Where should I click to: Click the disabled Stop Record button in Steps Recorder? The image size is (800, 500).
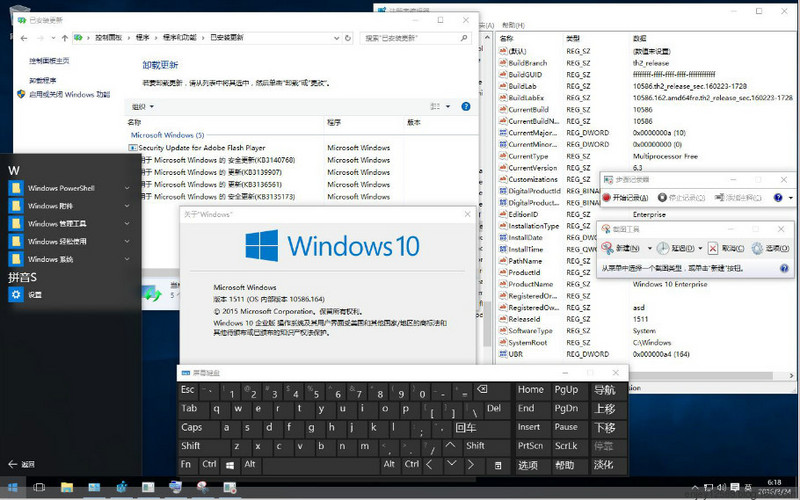682,197
